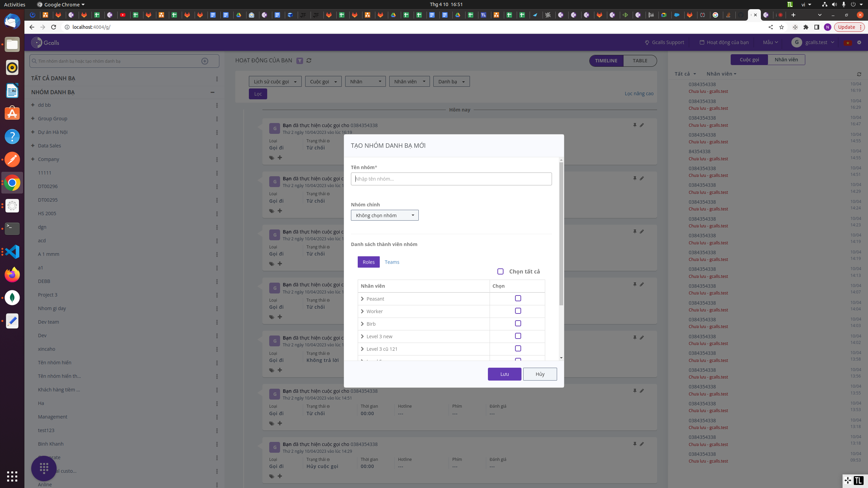This screenshot has height=488, width=868.
Task: Check the Chọn tất cả checkbox
Action: [500, 271]
